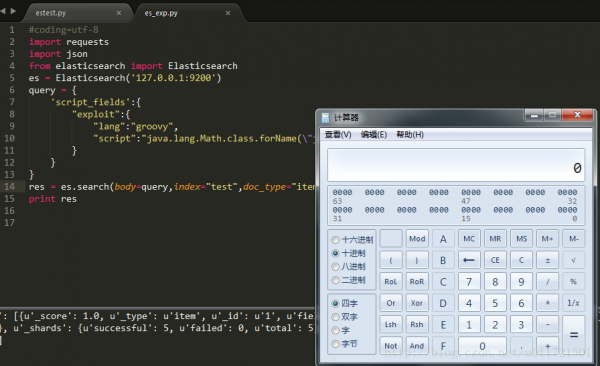This screenshot has height=366, width=600.
Task: Click the M- memory subtract button
Action: 574,239
